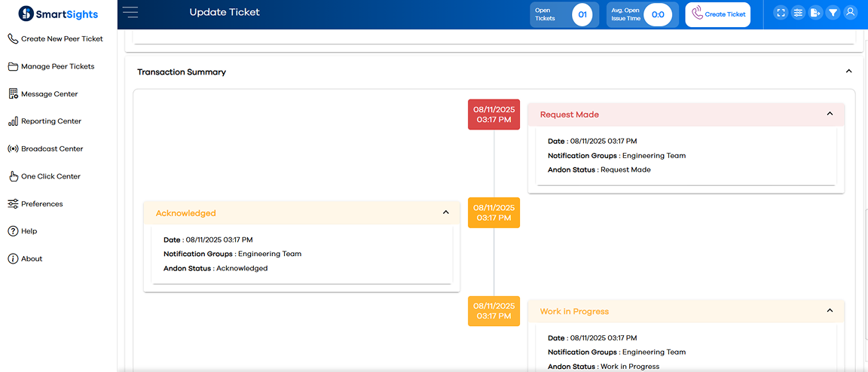Click the Open Tickets count badge
The image size is (868, 372).
582,14
